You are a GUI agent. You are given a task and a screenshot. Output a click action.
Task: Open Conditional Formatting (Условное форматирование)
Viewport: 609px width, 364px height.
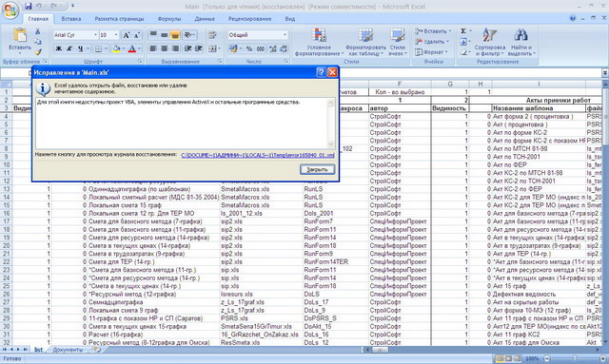click(319, 42)
